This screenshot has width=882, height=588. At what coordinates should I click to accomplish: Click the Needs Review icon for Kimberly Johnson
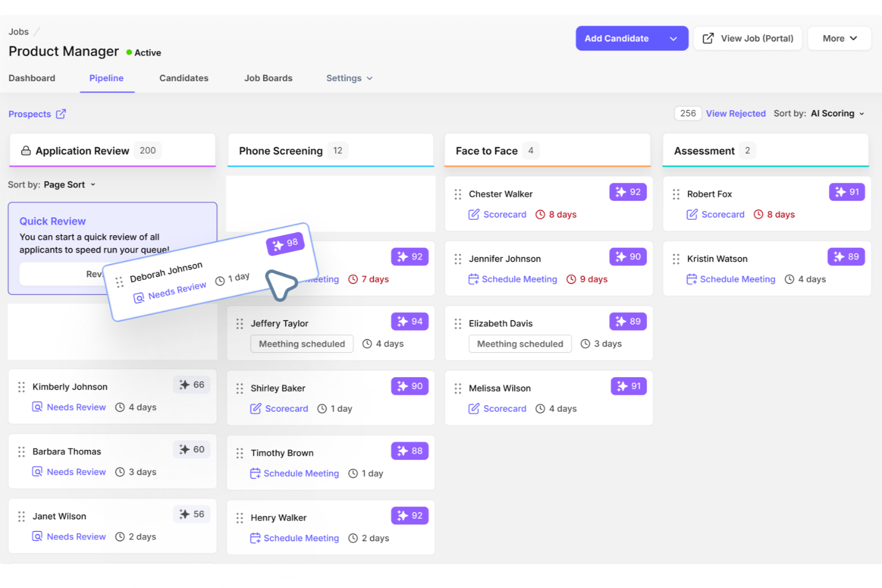click(x=37, y=407)
